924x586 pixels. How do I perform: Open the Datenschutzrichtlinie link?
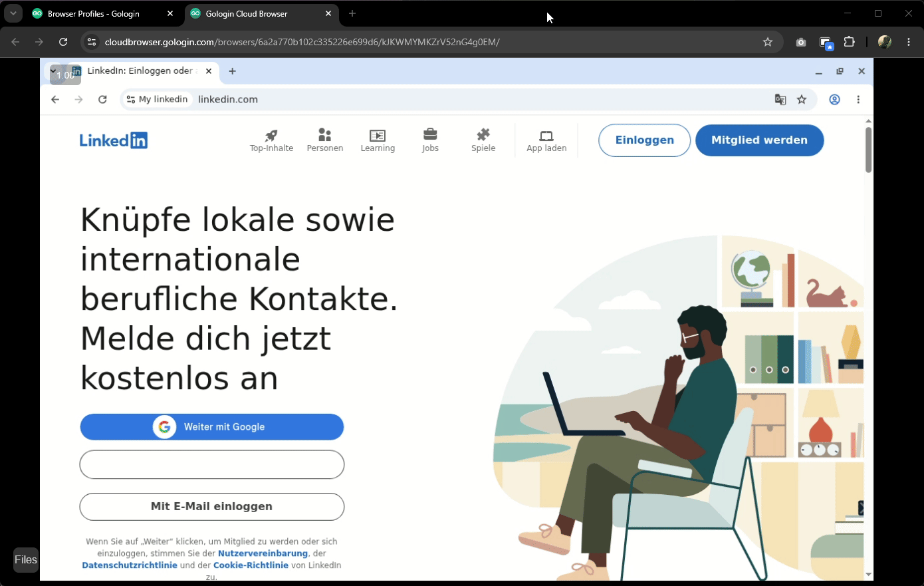coord(130,565)
